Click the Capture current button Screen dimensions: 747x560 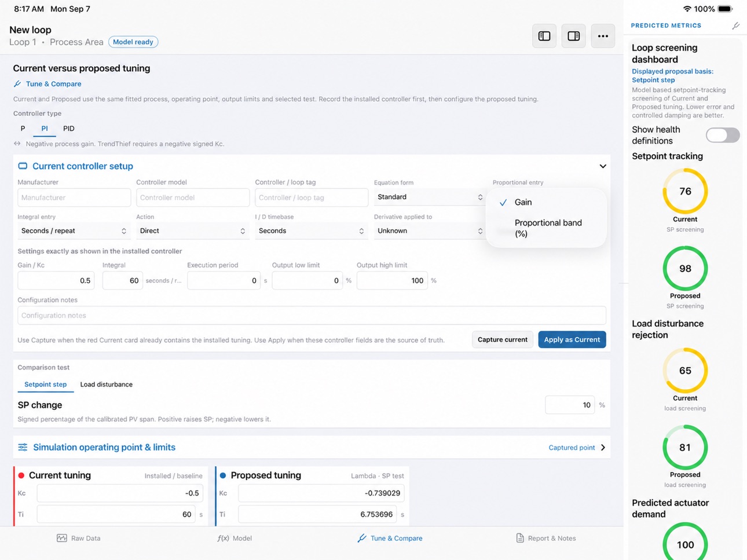pyautogui.click(x=503, y=339)
